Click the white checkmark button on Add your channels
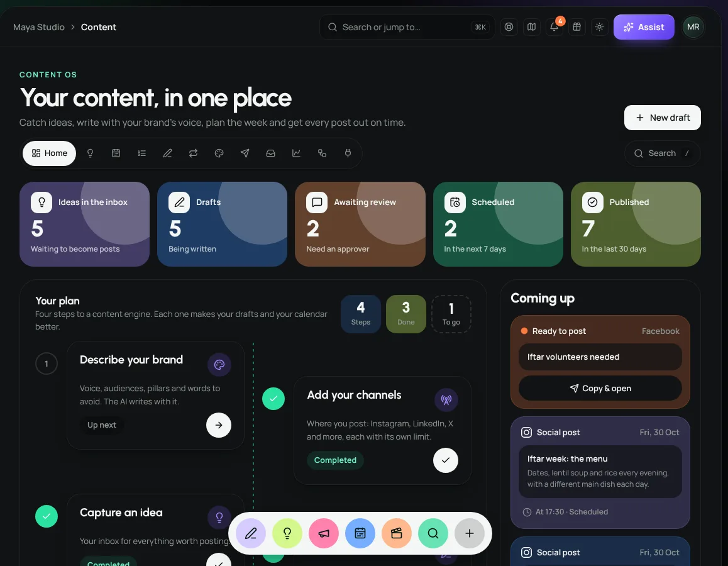The image size is (728, 566). coord(446,460)
